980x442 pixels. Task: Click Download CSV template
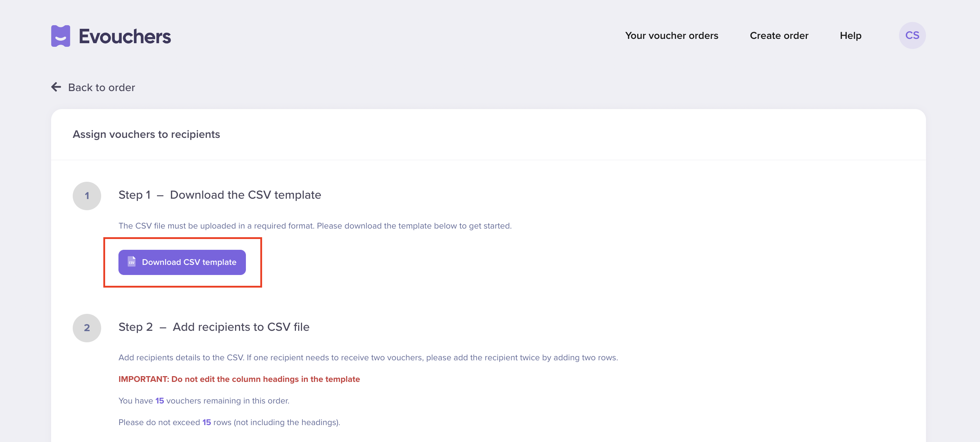[182, 262]
